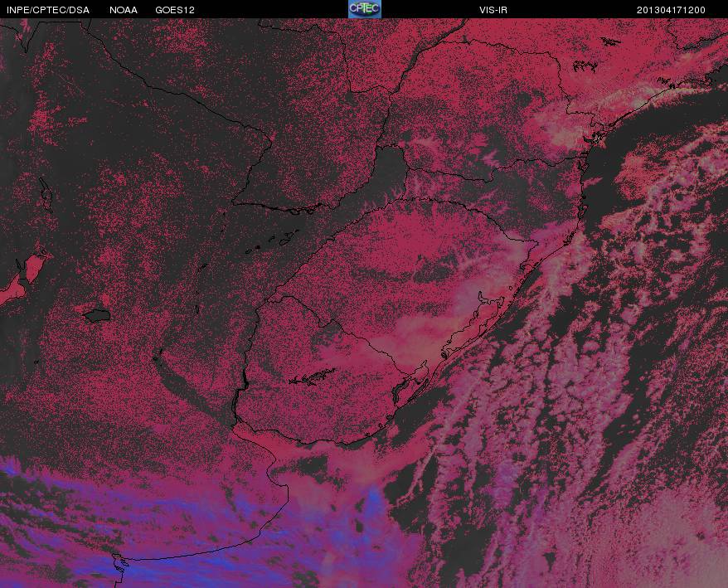Image resolution: width=728 pixels, height=588 pixels.
Task: Click the 201304171200 timestamp
Action: (x=671, y=10)
